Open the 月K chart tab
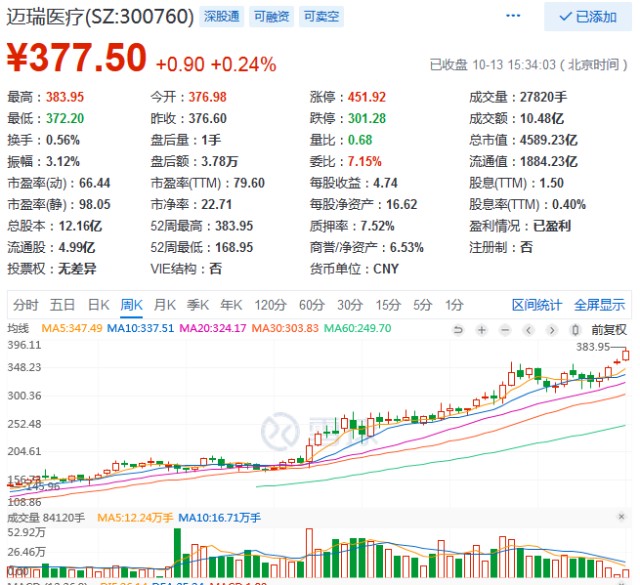The height and width of the screenshot is (585, 640). coord(164,305)
